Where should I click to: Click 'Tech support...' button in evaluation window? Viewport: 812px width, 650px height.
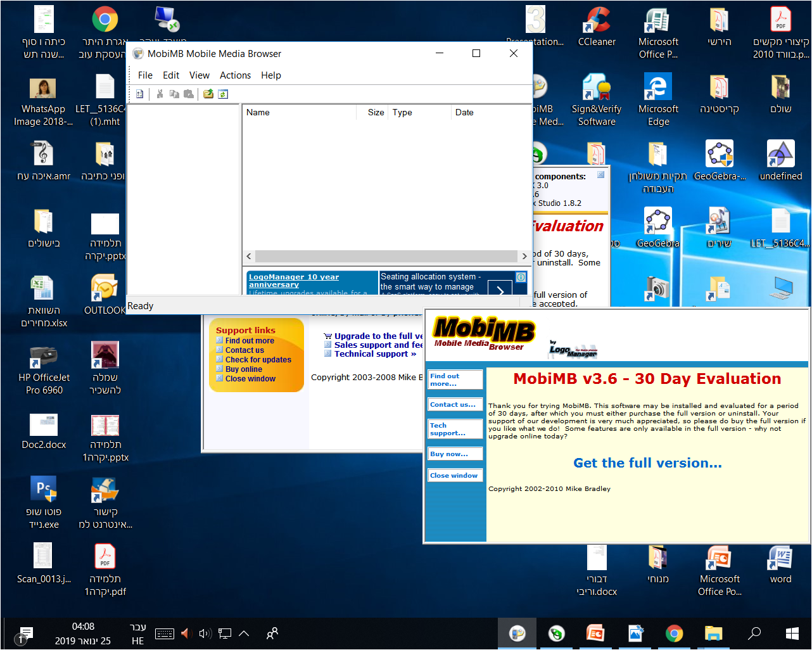[x=455, y=429]
